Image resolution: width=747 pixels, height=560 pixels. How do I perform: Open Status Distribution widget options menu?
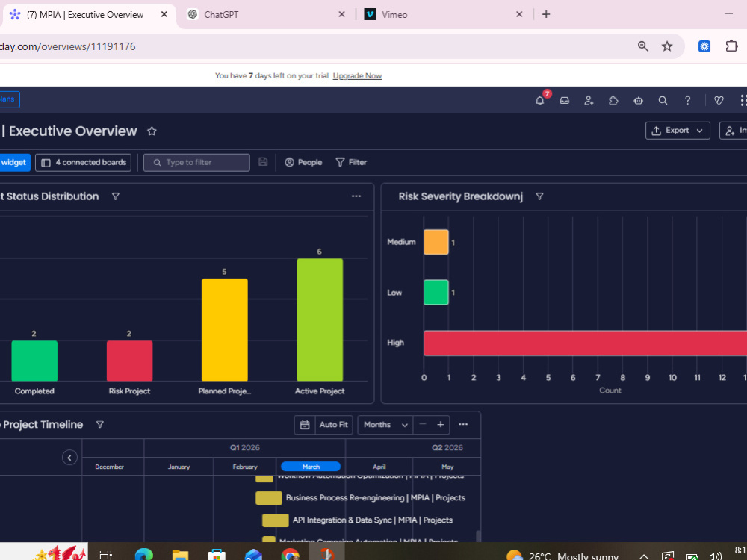coord(356,196)
